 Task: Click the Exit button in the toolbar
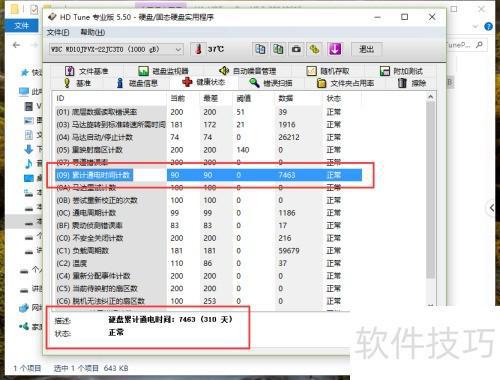366,49
